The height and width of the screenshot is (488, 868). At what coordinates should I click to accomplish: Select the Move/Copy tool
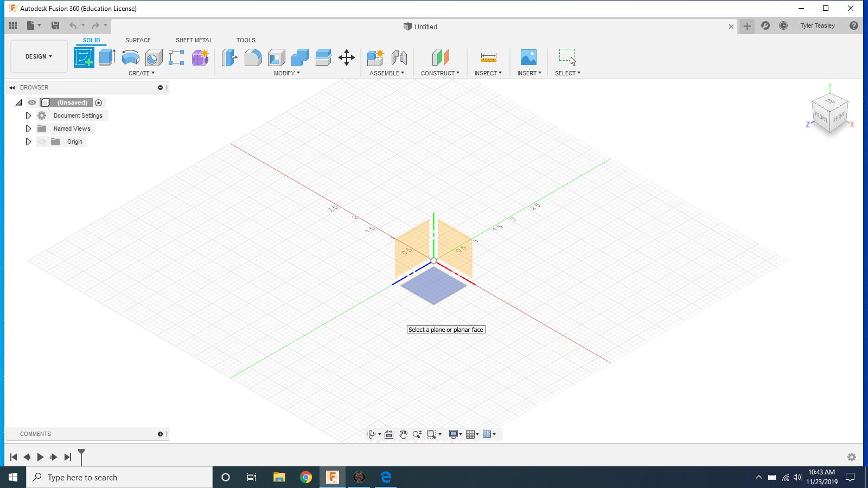click(x=346, y=57)
